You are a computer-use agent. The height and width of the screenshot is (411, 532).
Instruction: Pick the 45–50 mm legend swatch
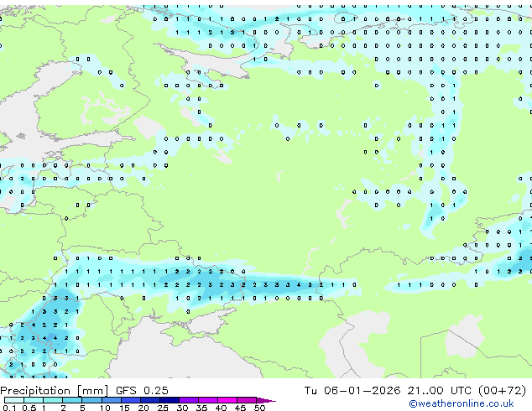247,400
